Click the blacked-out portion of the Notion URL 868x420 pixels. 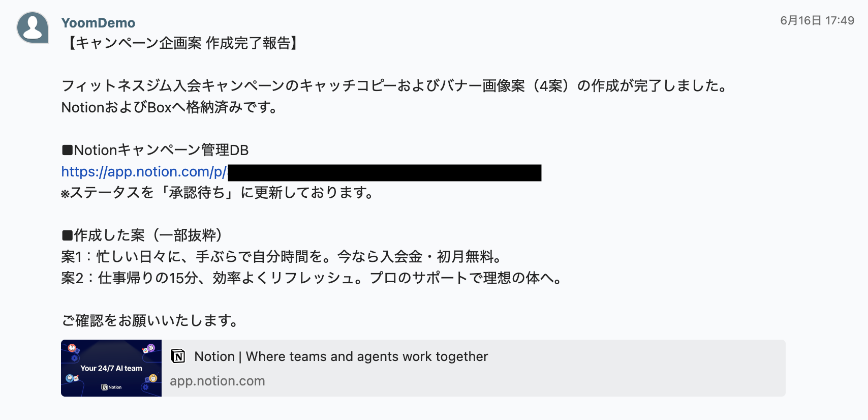tap(385, 173)
